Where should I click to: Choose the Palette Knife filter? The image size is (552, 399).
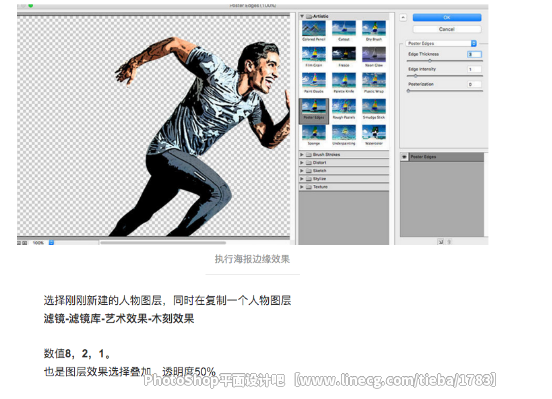[x=344, y=83]
